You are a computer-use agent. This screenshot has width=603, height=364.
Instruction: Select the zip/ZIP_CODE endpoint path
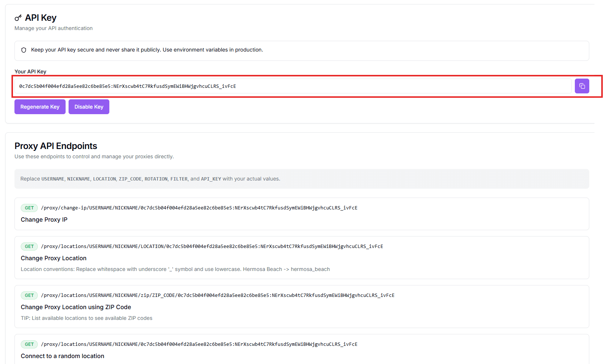click(218, 295)
